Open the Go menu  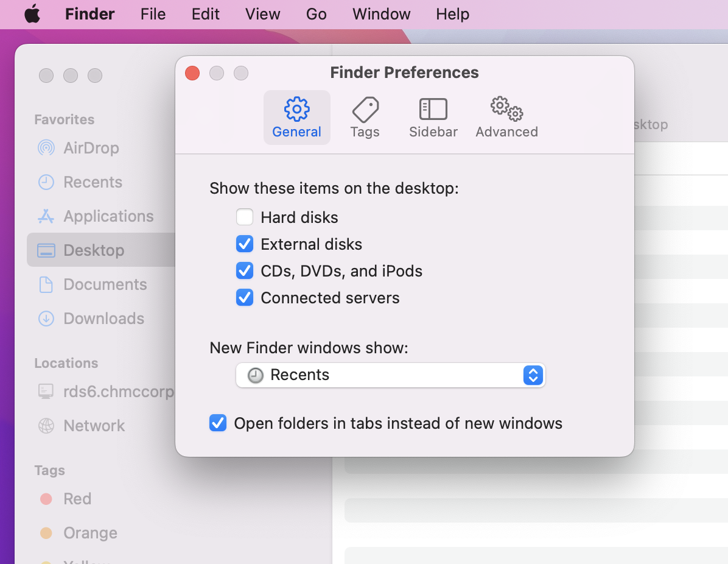(316, 14)
